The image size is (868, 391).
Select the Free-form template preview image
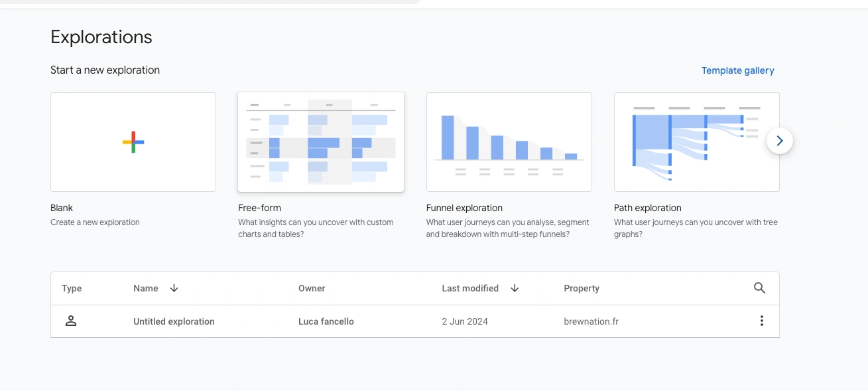[x=321, y=142]
